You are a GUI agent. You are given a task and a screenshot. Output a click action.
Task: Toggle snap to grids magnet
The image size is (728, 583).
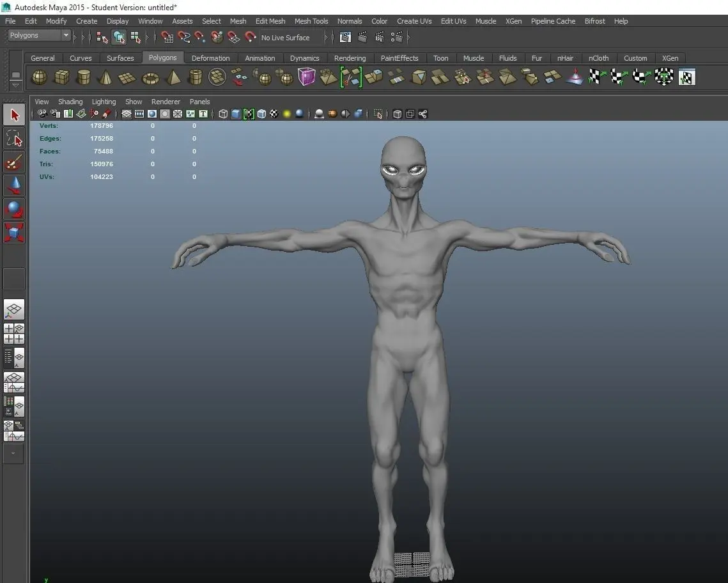click(x=167, y=37)
